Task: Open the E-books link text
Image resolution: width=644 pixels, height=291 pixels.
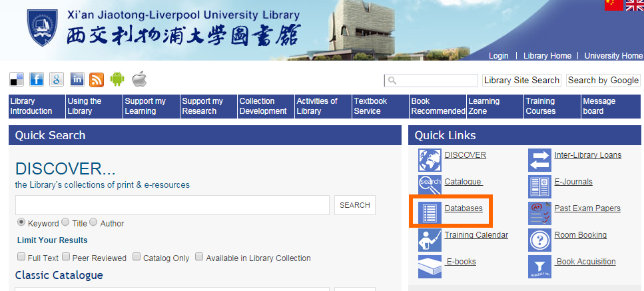Action: click(460, 262)
